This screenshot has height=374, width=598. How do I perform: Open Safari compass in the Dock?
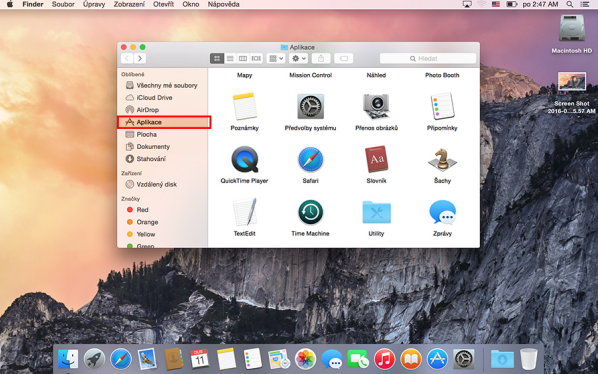point(121,359)
